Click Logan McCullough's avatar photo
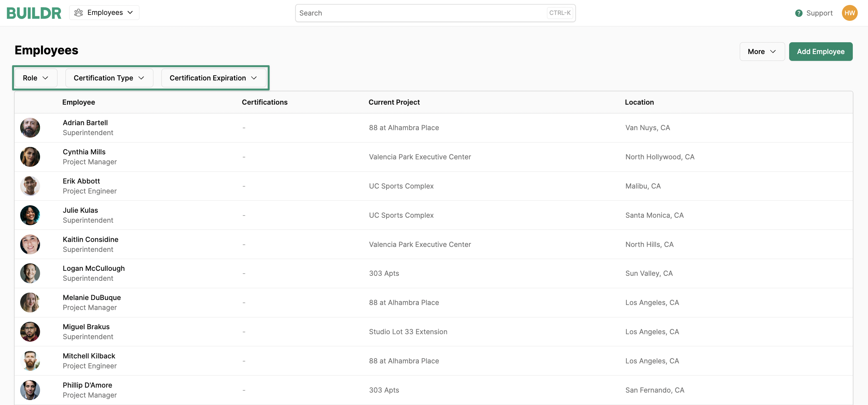 point(30,274)
